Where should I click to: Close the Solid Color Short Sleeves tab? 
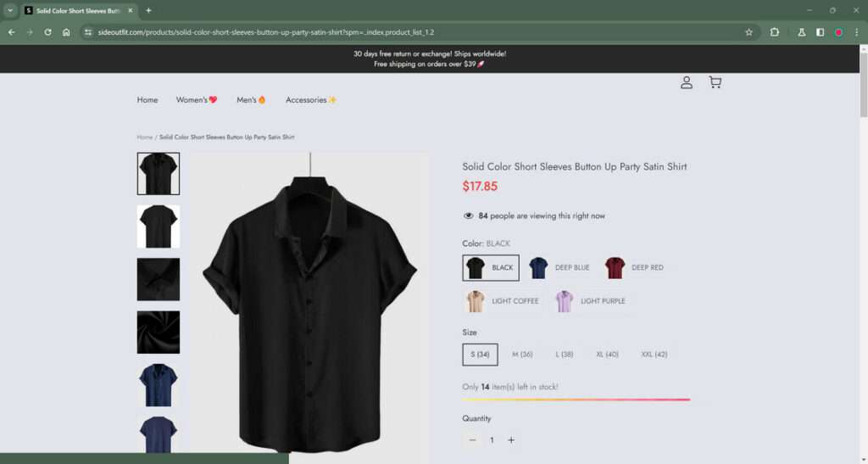point(130,10)
